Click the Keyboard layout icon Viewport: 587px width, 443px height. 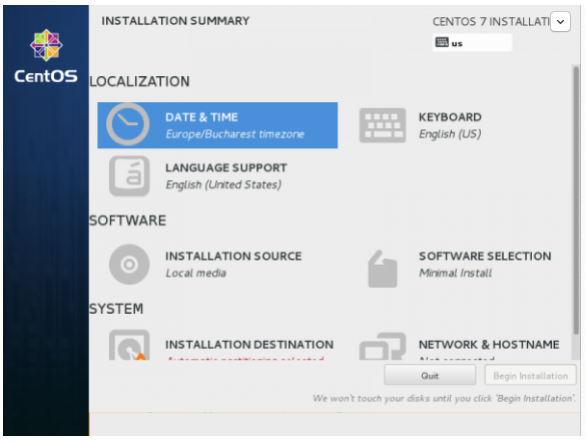(x=383, y=125)
